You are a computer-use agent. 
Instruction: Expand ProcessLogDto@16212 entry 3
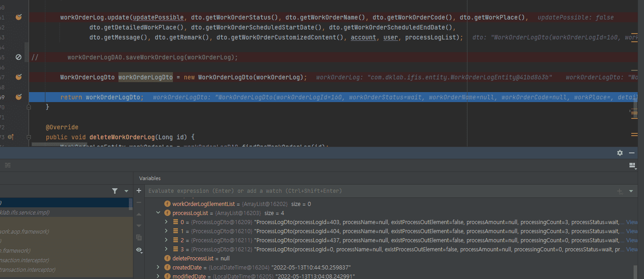click(x=167, y=250)
